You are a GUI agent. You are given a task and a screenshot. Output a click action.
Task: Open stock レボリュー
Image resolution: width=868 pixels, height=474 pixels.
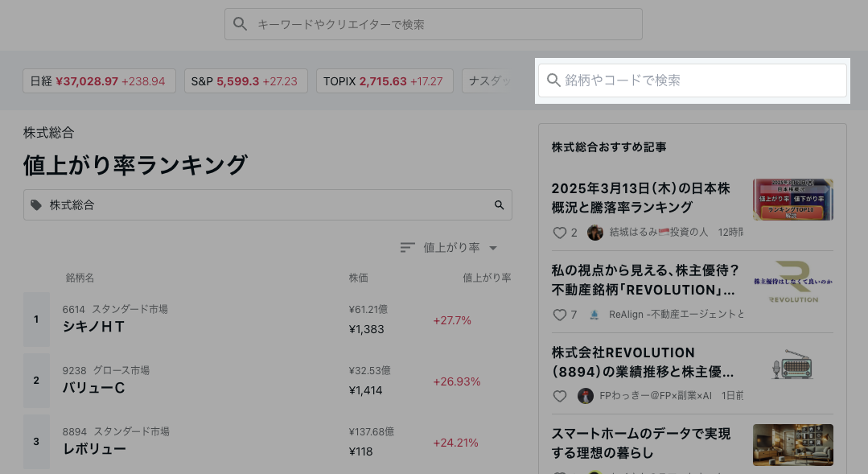[x=94, y=448]
